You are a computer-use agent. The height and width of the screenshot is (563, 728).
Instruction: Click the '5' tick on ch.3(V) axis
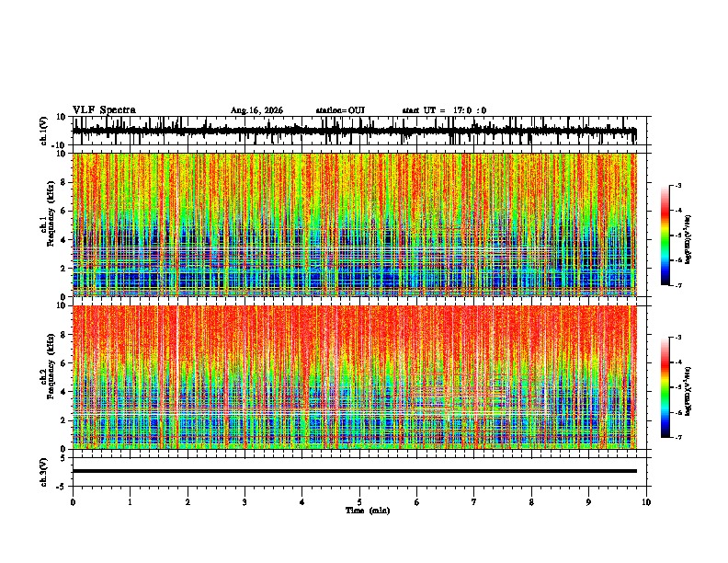coord(64,457)
